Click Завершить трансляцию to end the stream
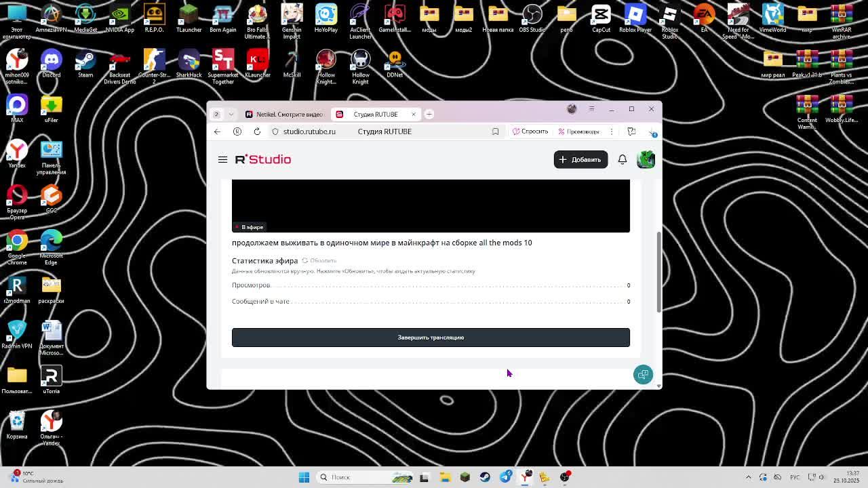 [431, 338]
